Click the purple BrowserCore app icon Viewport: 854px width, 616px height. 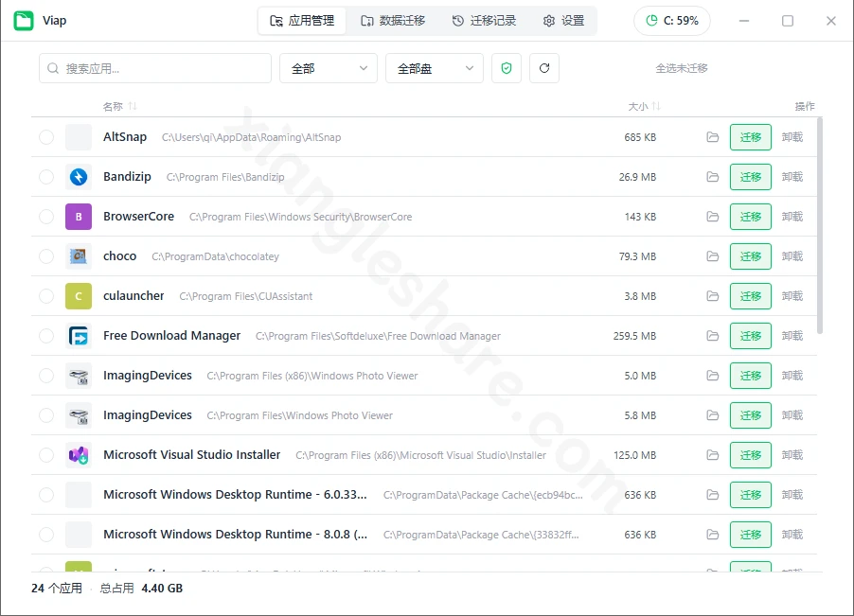pyautogui.click(x=79, y=217)
